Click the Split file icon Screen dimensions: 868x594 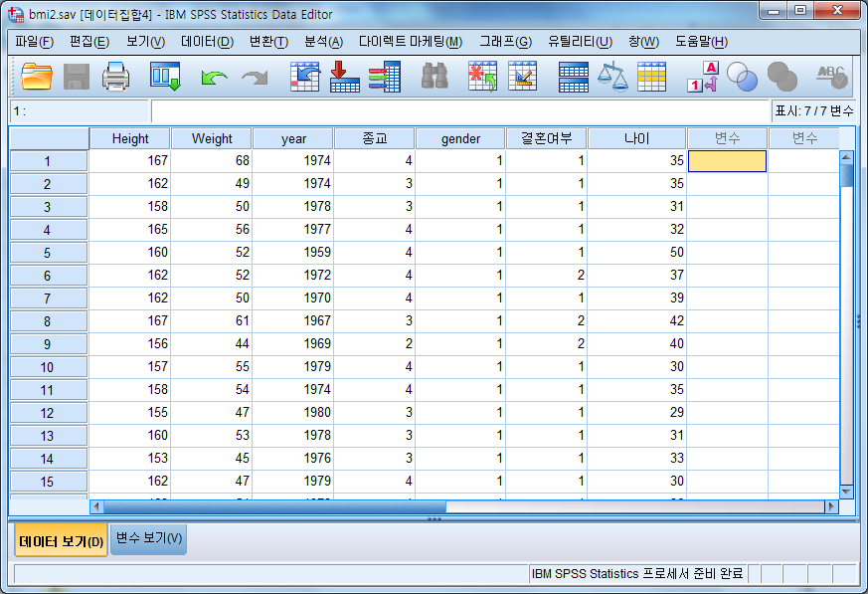(574, 77)
